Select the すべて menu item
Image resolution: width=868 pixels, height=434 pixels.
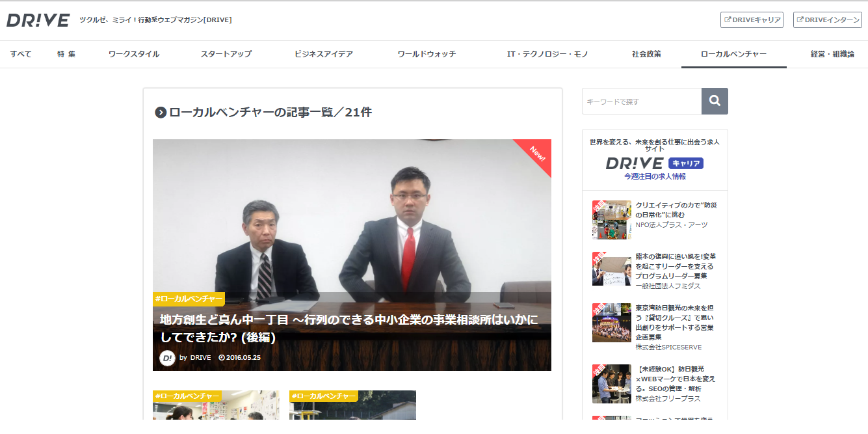click(x=21, y=54)
